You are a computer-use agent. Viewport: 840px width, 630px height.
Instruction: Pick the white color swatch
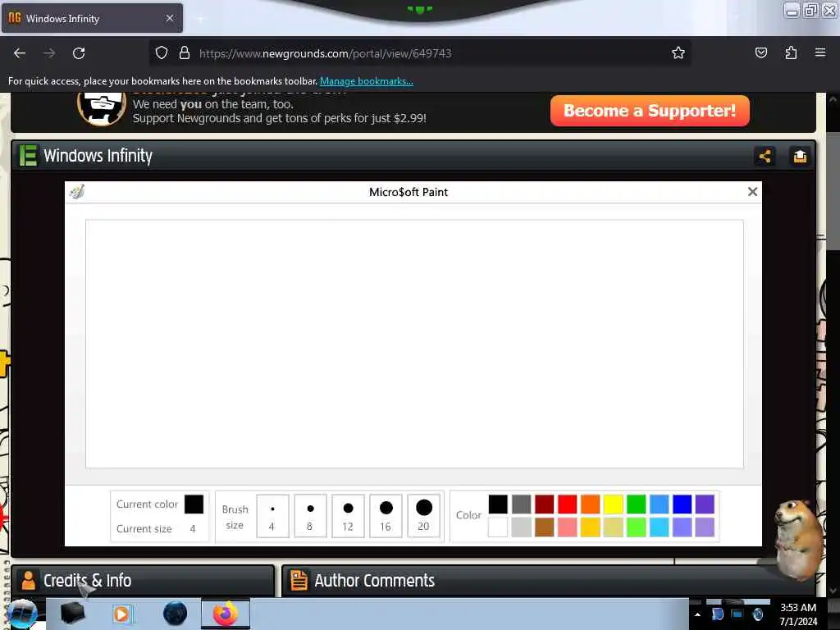coord(498,527)
